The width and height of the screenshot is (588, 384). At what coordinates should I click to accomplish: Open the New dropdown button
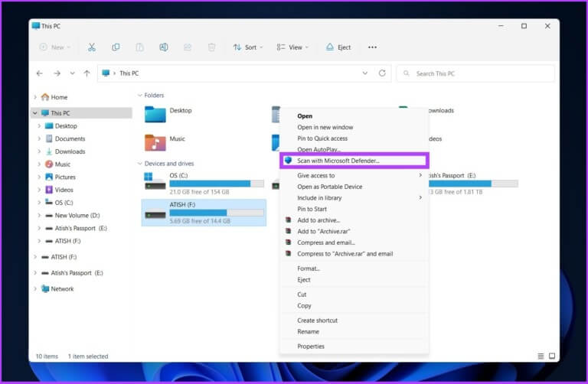tap(55, 47)
